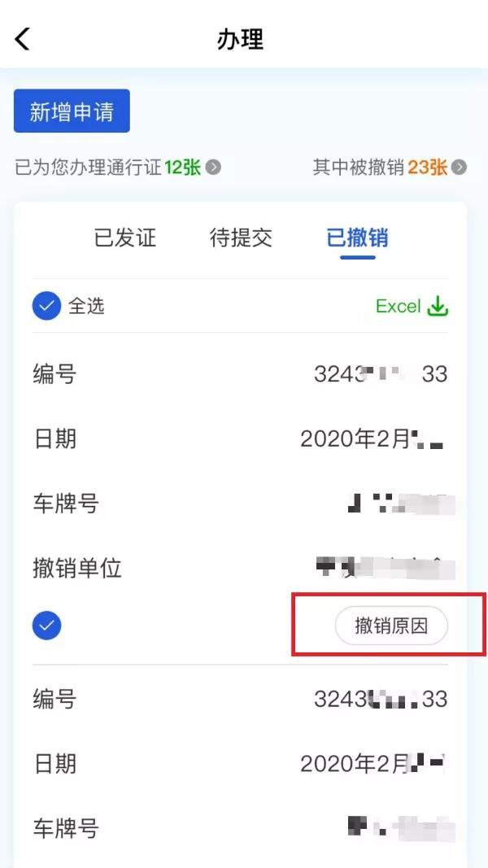Screen dimensions: 488x868
Task: Open 撤销原因 for the first record
Action: (x=391, y=626)
